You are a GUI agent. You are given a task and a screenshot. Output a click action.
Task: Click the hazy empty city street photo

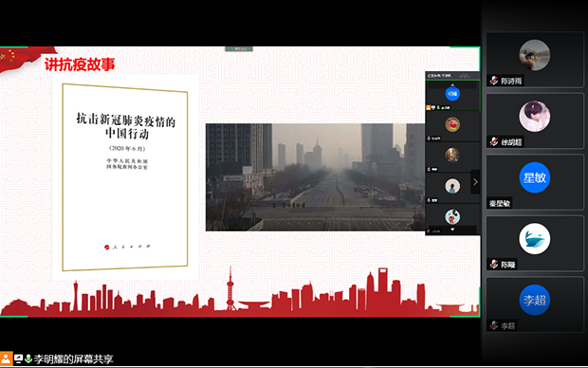[x=316, y=177]
